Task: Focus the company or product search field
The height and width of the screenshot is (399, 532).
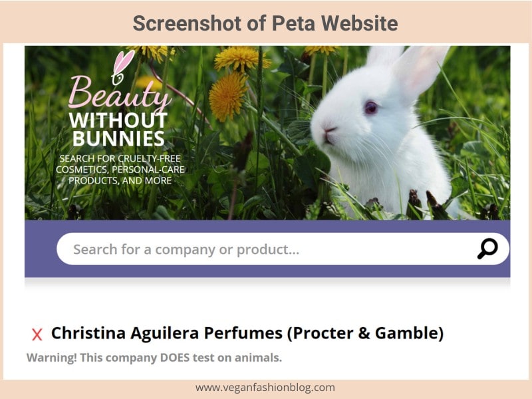Action: point(283,249)
